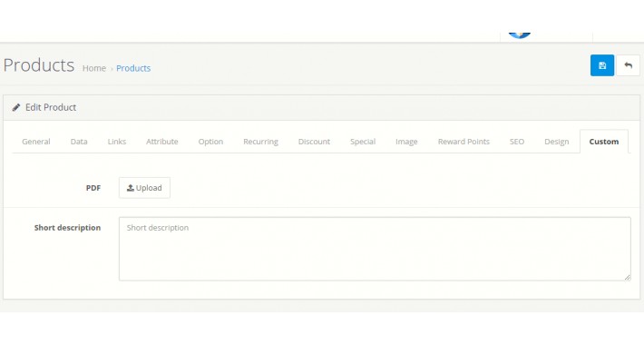Follow the Products breadcrumb link
Viewport: 644px width, 345px height.
click(x=133, y=68)
